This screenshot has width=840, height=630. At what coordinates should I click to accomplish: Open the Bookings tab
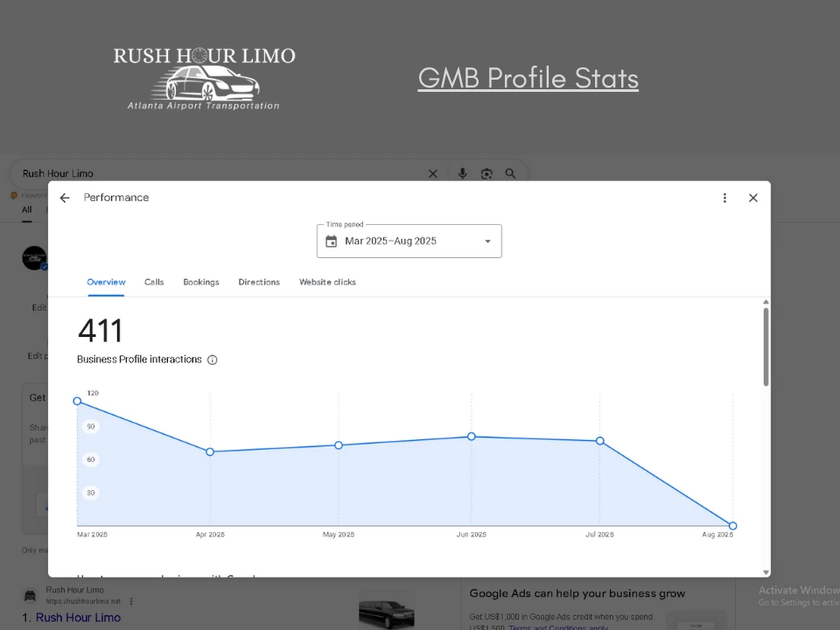tap(201, 282)
